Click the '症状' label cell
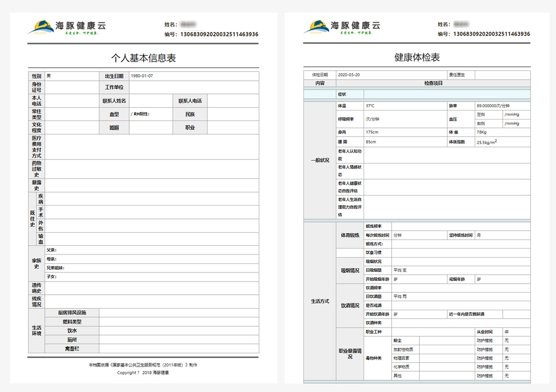Viewport: 556px width, 392px height. [x=350, y=94]
